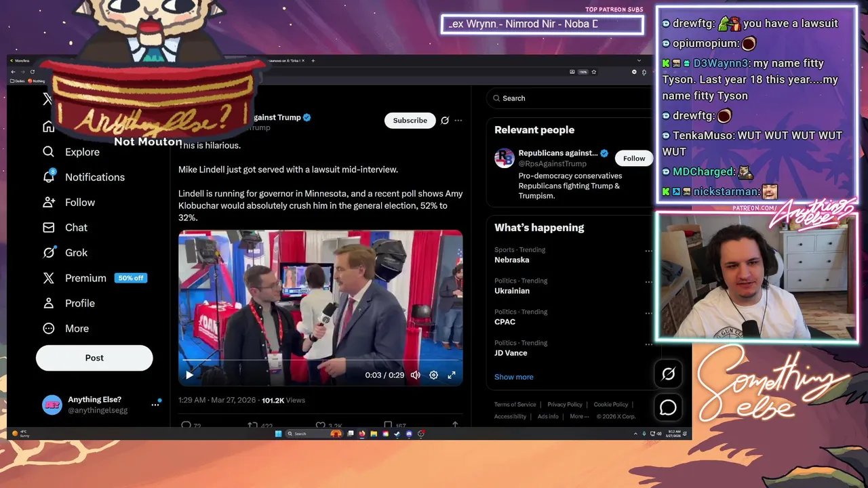Close the X browser tab

303,60
